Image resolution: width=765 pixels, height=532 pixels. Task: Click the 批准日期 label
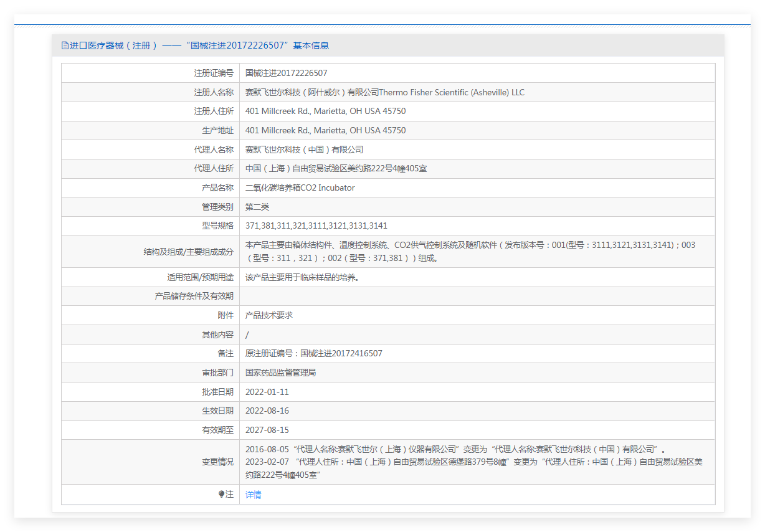(218, 392)
